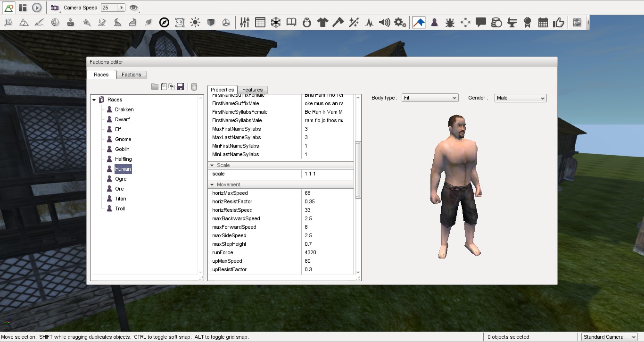
Task: Switch to the Factions tab
Action: [x=131, y=75]
